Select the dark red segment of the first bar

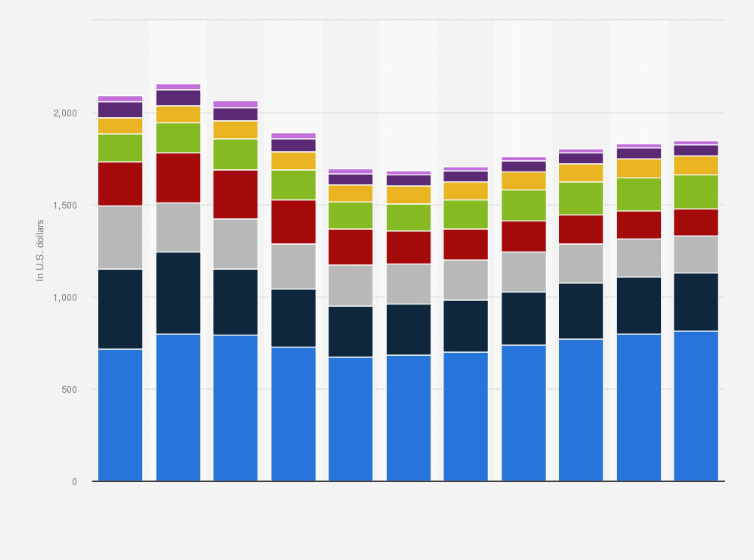(x=120, y=184)
